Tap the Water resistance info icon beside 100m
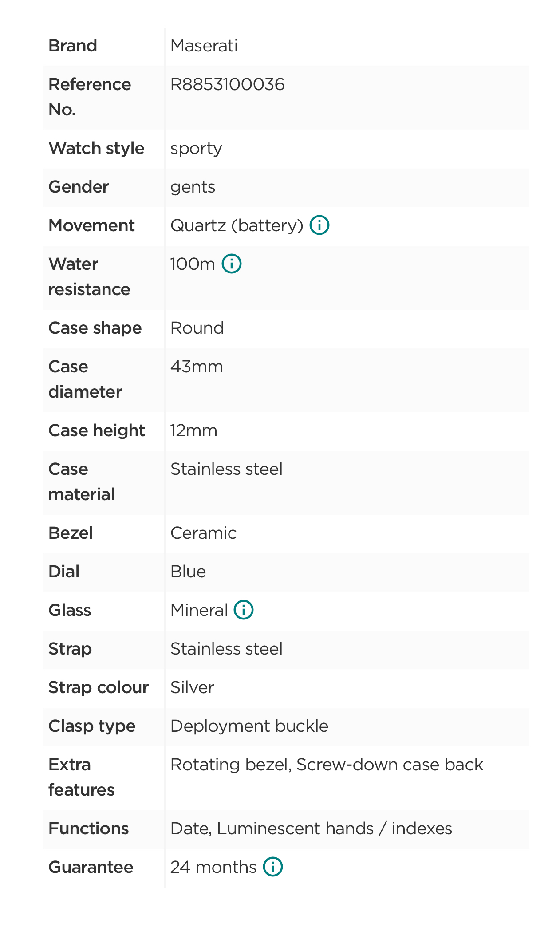The width and height of the screenshot is (560, 939). 231,264
